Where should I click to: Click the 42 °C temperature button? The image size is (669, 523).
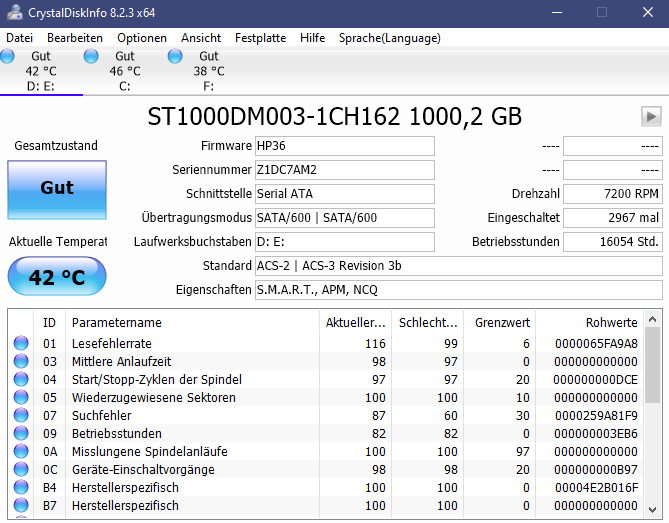tap(57, 276)
